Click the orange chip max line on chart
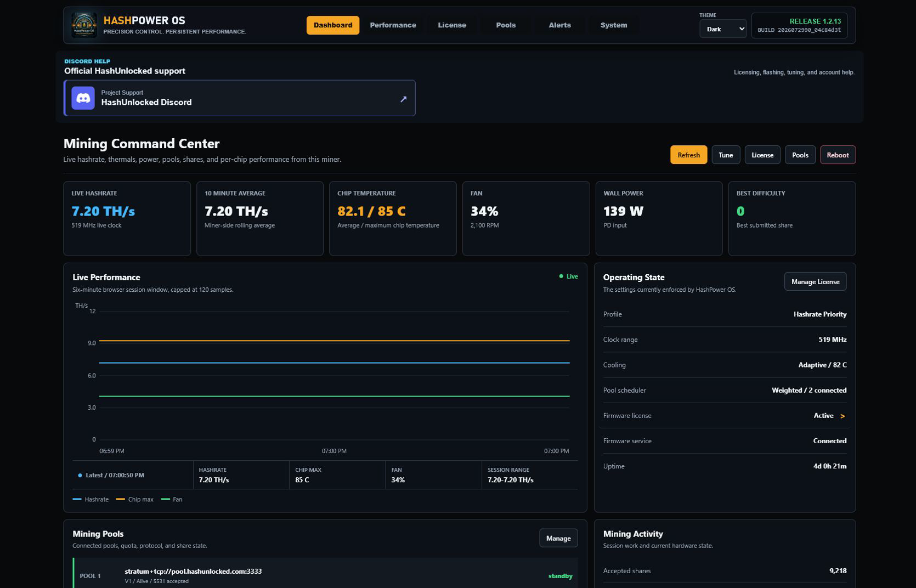The width and height of the screenshot is (916, 588). tap(334, 341)
